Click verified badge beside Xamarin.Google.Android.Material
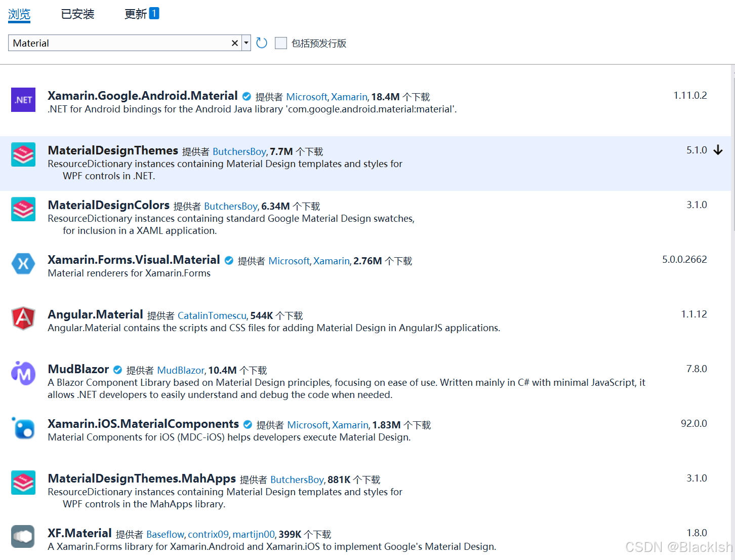 (x=247, y=97)
